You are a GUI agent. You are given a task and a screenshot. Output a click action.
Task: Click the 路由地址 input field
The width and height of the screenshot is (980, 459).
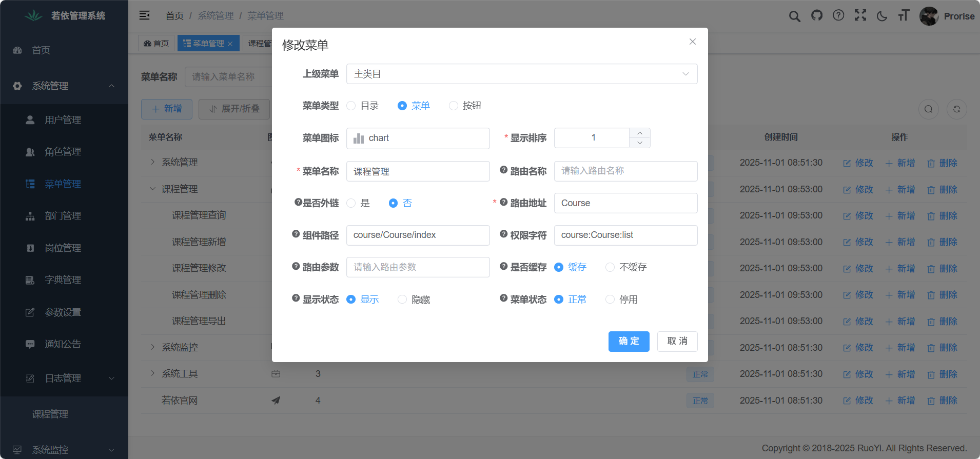[x=625, y=203]
